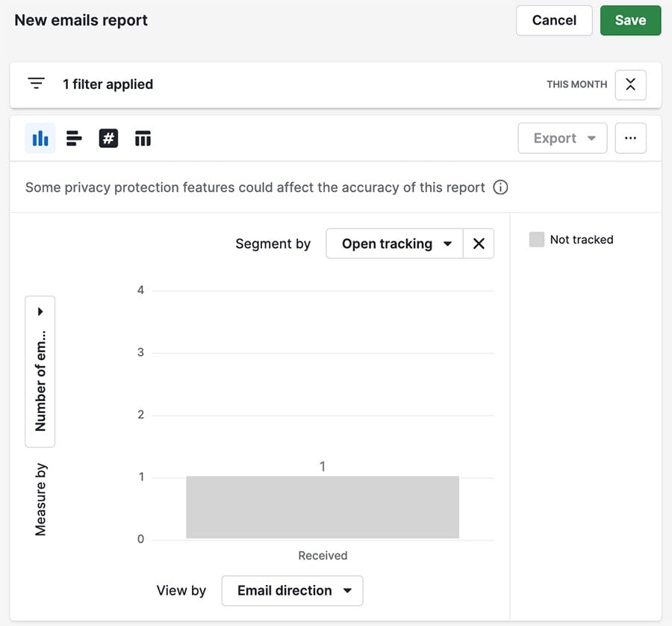
Task: Select the vertical bar chart view
Action: click(40, 138)
